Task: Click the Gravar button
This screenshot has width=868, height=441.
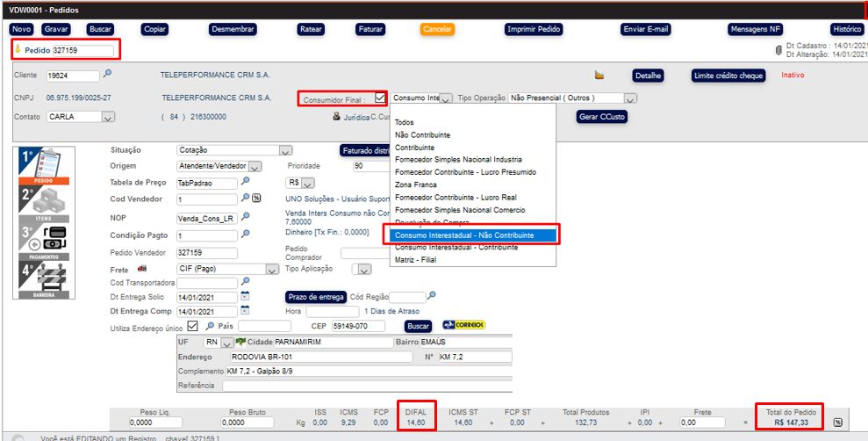Action: pos(55,29)
